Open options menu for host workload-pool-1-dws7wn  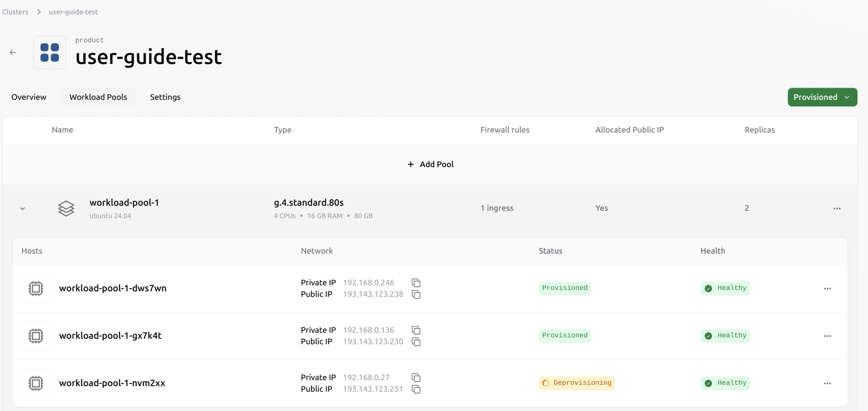[x=828, y=289]
